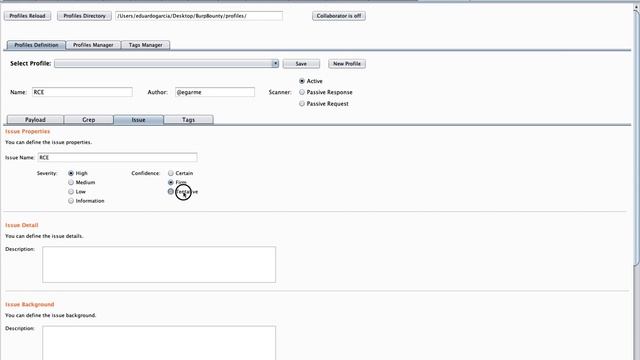Set severity to Medium
The height and width of the screenshot is (360, 640).
click(82, 182)
